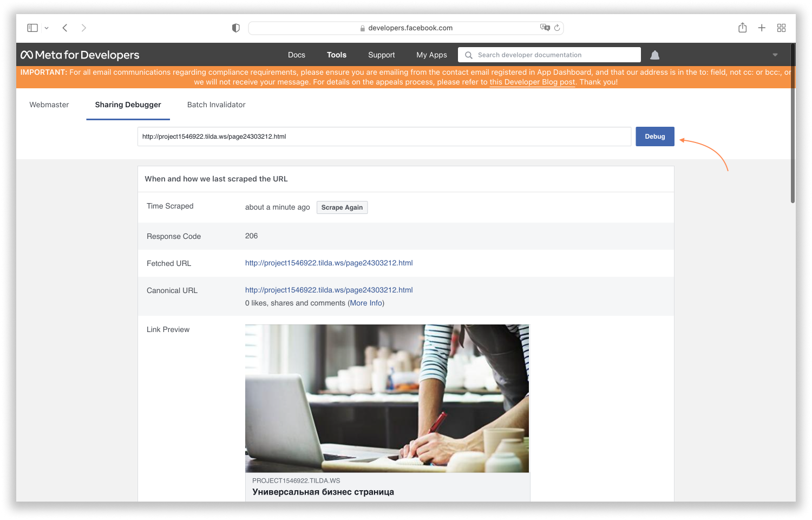Open the Support menu
The image size is (812, 520).
[382, 55]
